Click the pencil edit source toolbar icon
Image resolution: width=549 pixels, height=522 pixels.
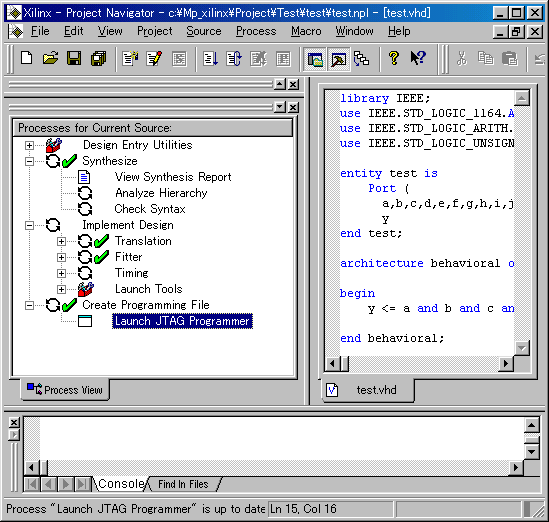154,58
